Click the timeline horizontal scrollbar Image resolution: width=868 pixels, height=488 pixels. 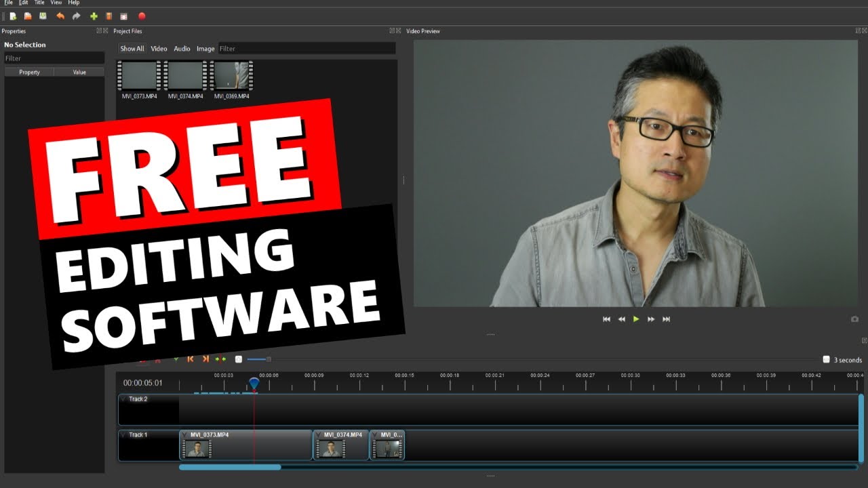click(230, 467)
